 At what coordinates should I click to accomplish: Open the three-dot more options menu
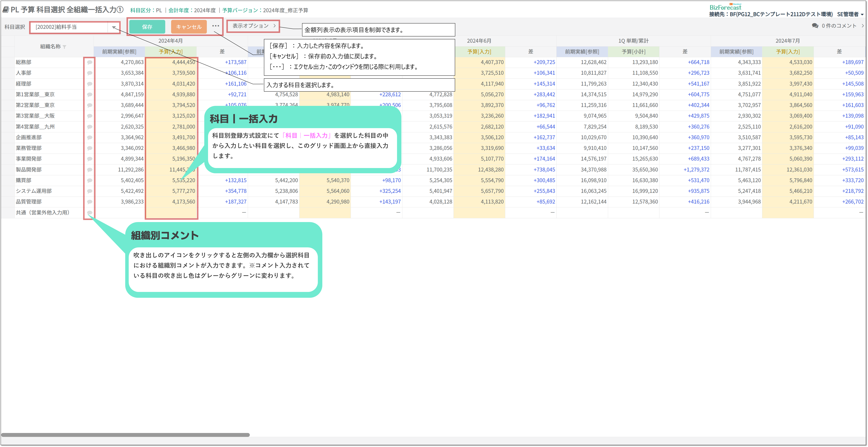(x=216, y=26)
